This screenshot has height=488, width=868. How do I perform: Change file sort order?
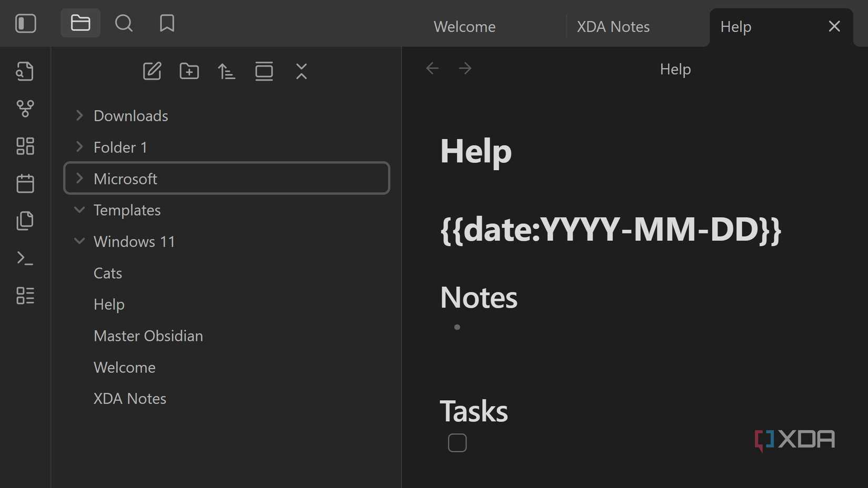pyautogui.click(x=227, y=71)
